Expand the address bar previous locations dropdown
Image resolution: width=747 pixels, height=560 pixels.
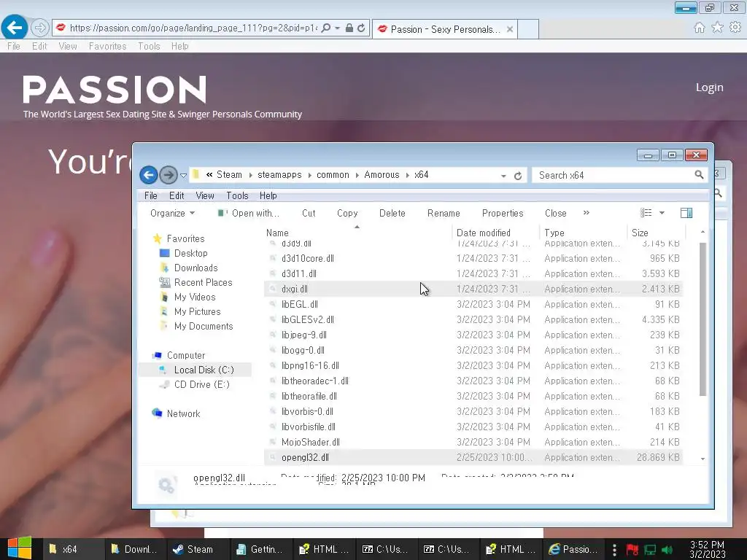coord(503,176)
